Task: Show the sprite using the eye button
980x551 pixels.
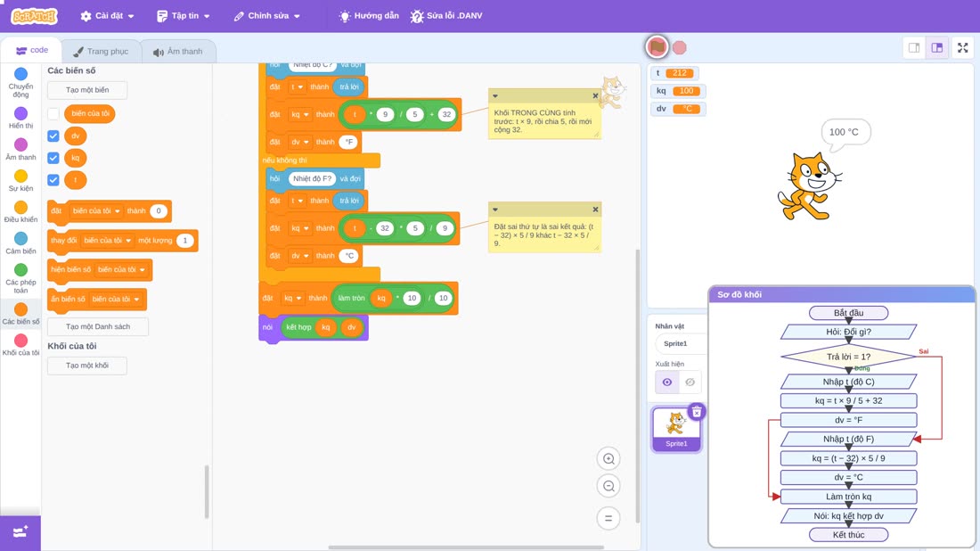Action: (667, 382)
